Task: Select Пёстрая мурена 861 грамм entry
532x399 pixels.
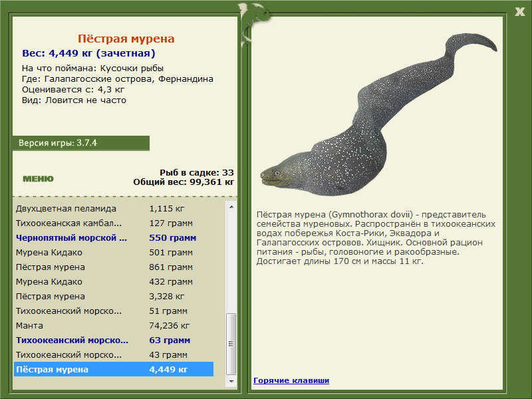Action: pos(114,267)
